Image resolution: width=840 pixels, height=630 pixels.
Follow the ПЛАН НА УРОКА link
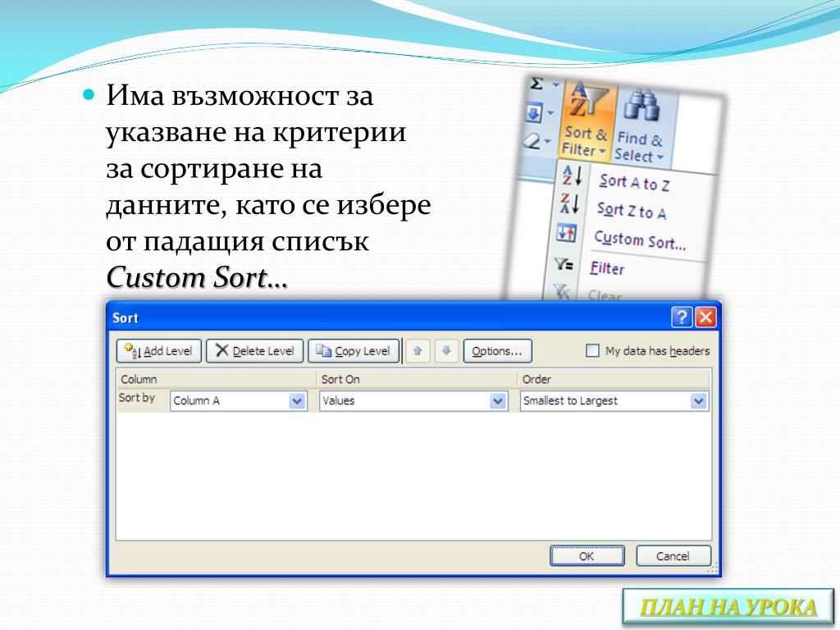pos(728,607)
